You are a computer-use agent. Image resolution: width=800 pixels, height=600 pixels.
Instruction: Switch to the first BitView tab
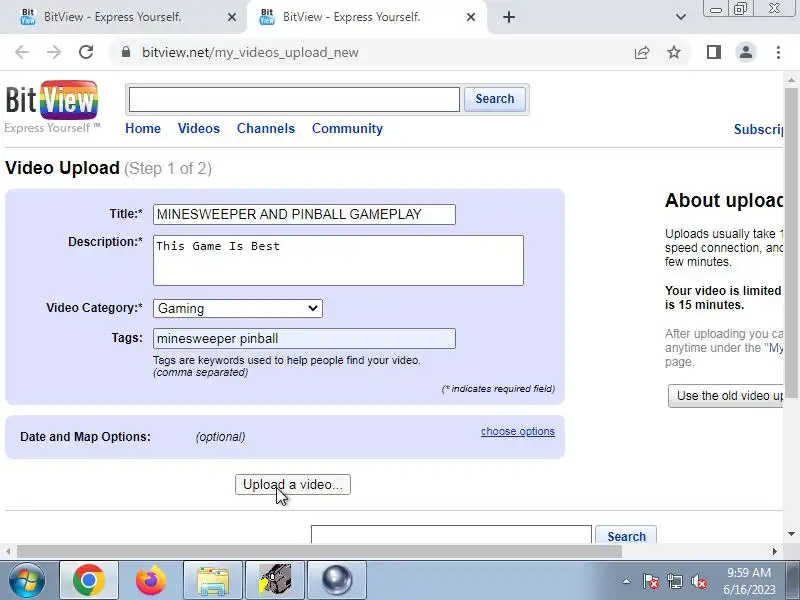pos(123,17)
